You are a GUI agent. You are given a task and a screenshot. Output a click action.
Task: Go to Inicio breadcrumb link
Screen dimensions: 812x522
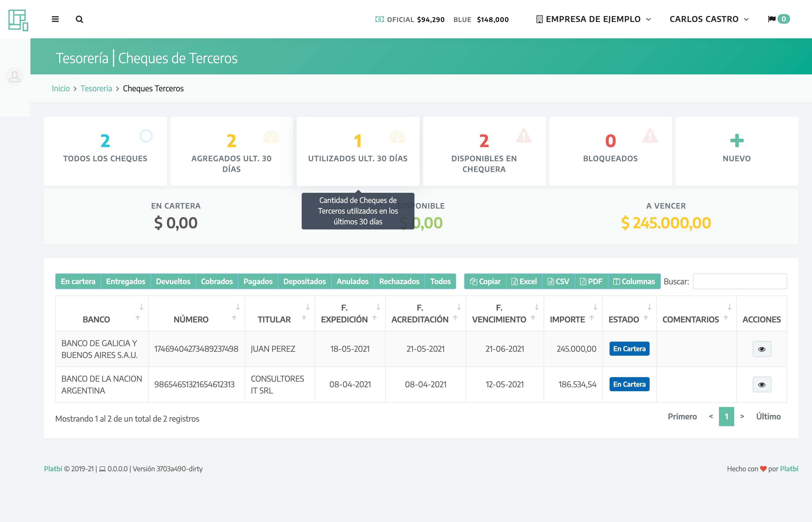point(61,89)
